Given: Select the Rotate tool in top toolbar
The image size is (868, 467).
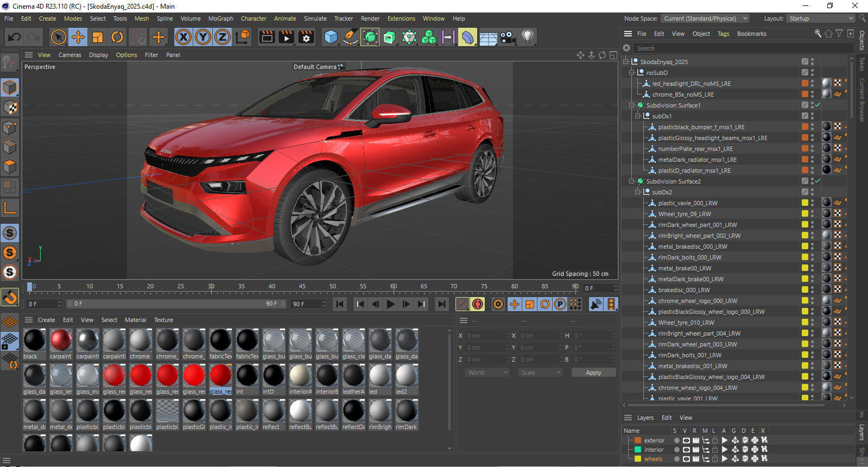Looking at the screenshot, I should pos(117,37).
